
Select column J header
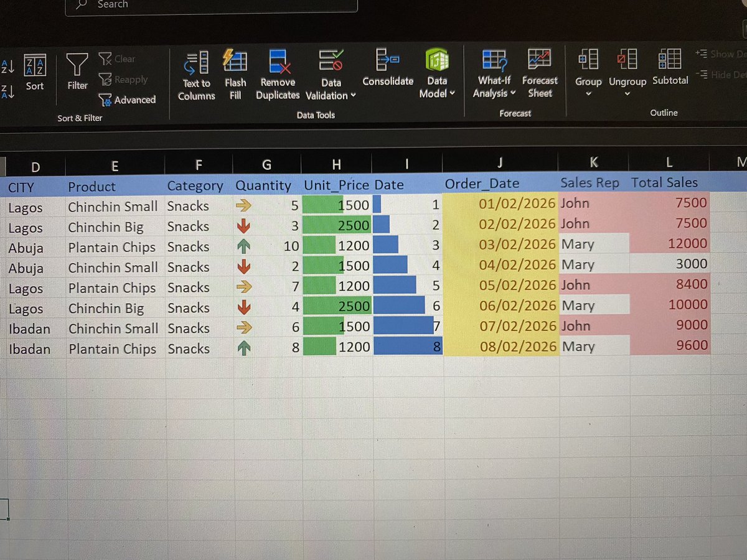500,163
